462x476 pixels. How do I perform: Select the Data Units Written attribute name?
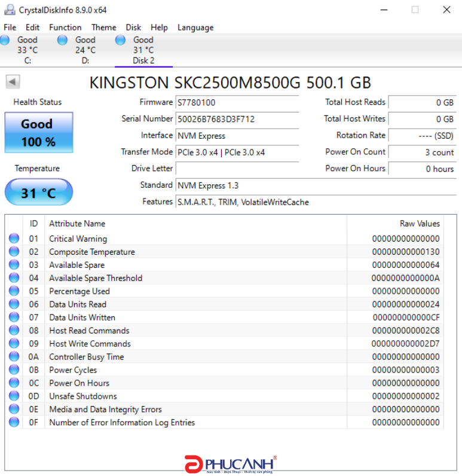click(x=82, y=318)
